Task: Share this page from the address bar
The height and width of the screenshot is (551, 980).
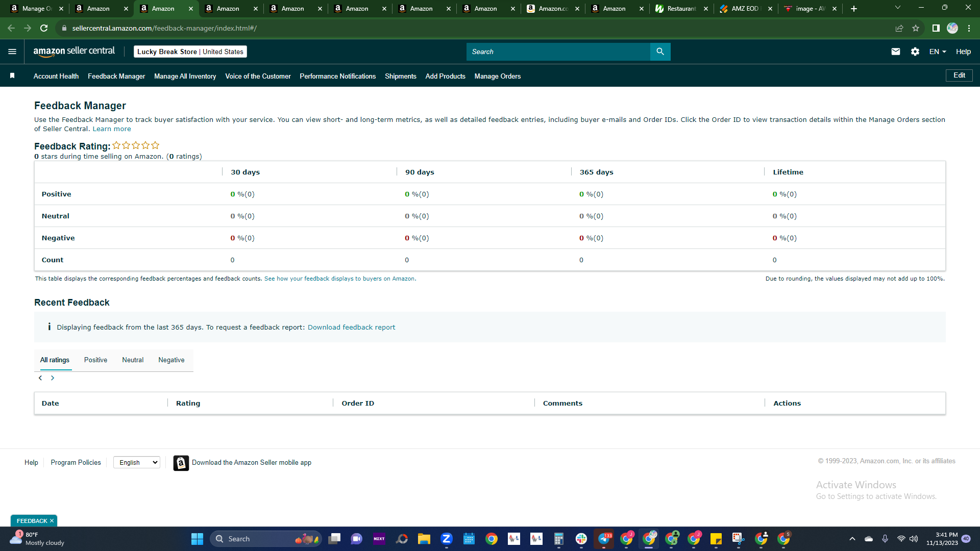Action: tap(899, 28)
